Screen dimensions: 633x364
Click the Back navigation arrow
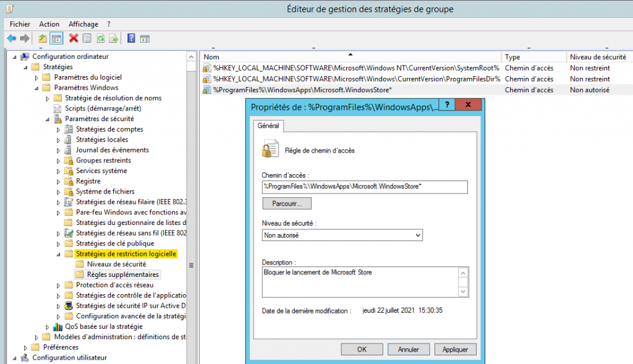pyautogui.click(x=11, y=38)
